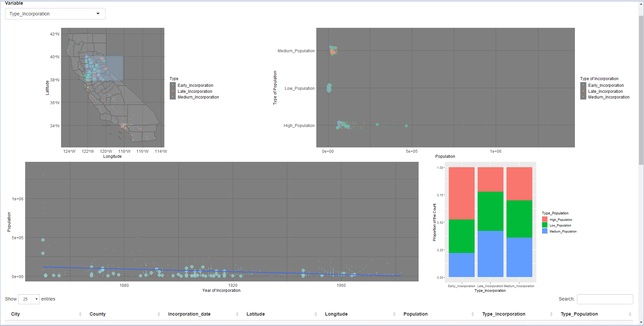Click the Type_Population sort arrows icon
The height and width of the screenshot is (326, 644).
tap(630, 314)
